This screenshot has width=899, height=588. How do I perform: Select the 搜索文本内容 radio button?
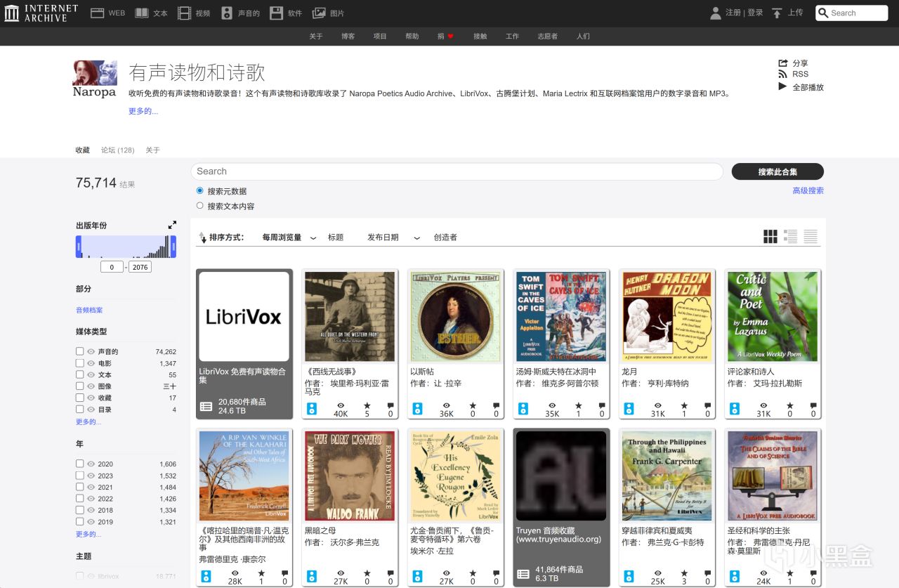(x=200, y=206)
